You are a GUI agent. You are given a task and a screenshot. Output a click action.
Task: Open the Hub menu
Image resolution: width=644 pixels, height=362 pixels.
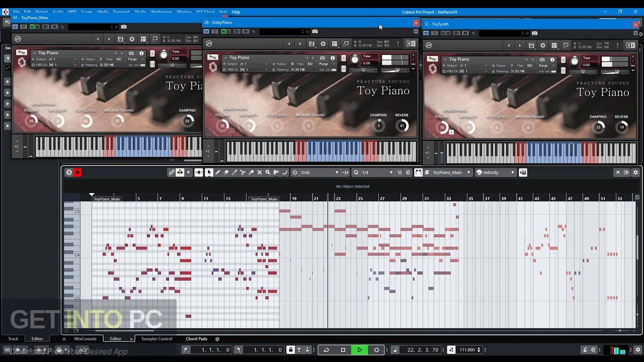[x=223, y=12]
